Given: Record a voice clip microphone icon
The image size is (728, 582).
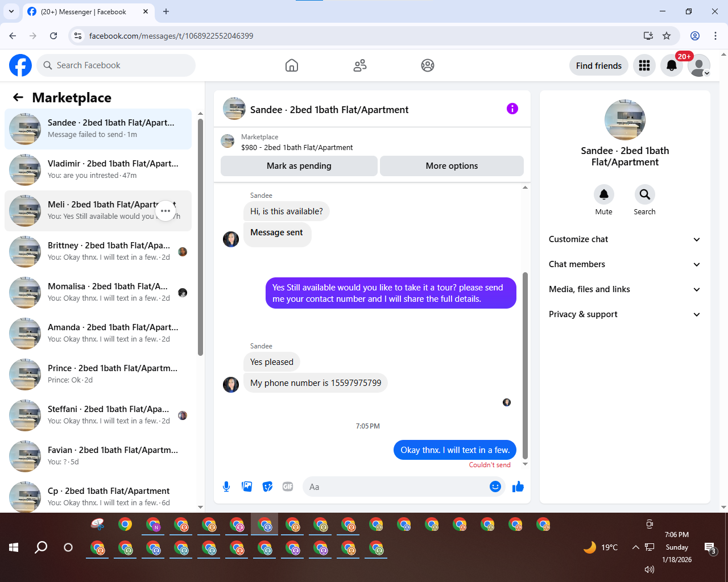Looking at the screenshot, I should (226, 487).
